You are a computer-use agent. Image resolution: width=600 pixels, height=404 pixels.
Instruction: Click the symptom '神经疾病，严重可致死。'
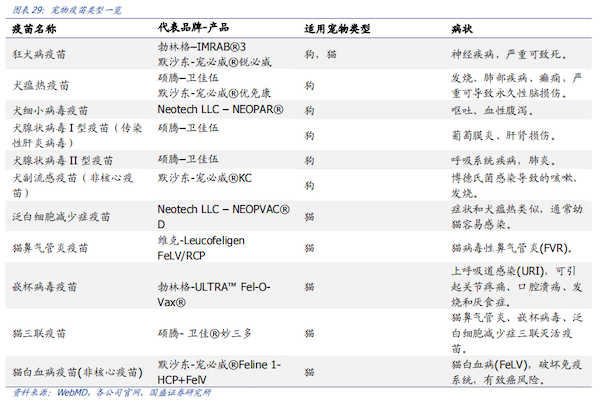click(x=509, y=54)
